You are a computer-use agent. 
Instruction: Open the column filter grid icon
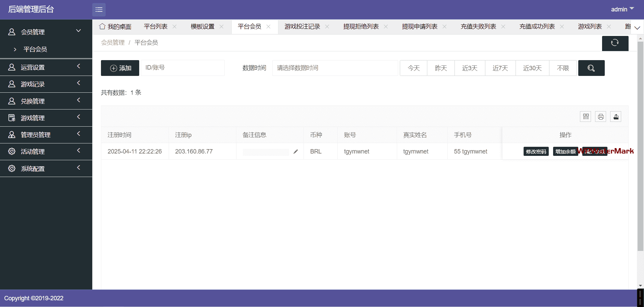[x=586, y=117]
